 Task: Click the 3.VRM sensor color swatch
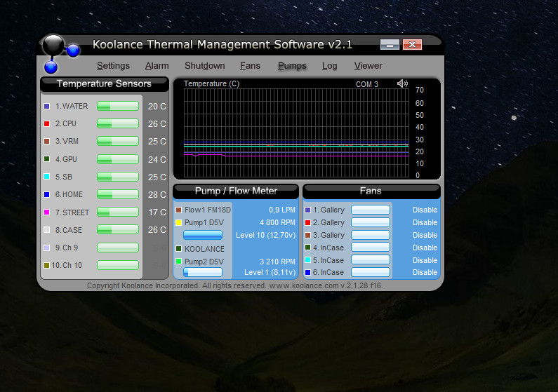pos(46,141)
